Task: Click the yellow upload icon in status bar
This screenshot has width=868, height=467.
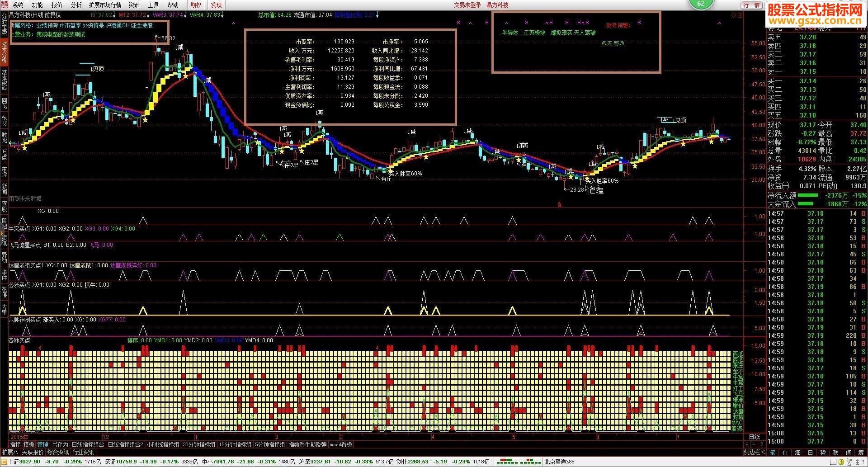Action: point(841,462)
